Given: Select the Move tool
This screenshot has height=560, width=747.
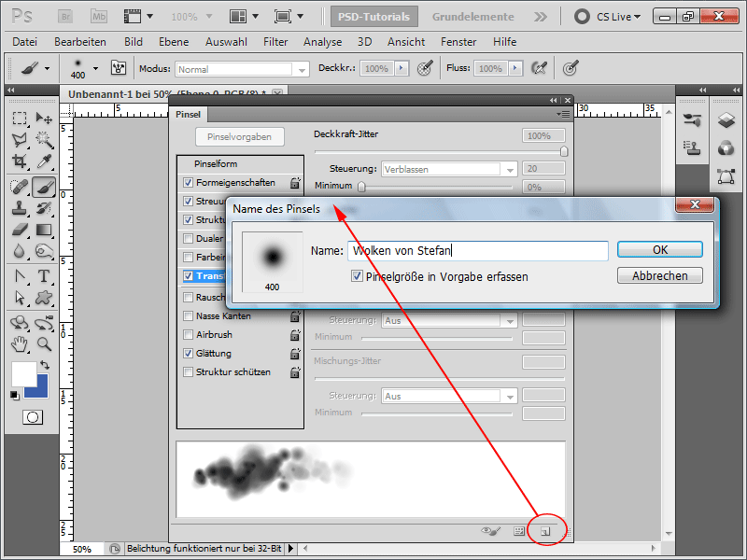Looking at the screenshot, I should 44,118.
